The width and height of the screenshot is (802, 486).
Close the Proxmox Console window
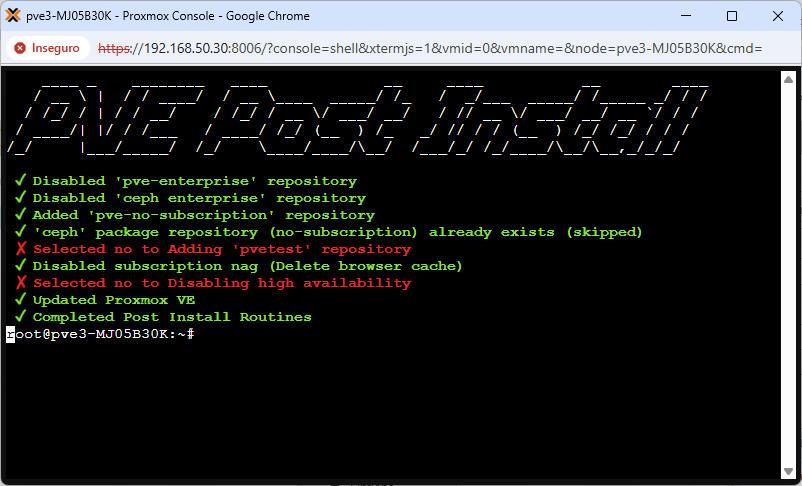coord(778,16)
